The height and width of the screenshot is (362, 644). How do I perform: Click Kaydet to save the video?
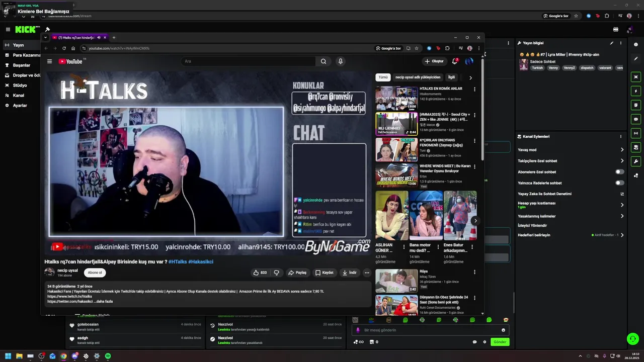(325, 273)
